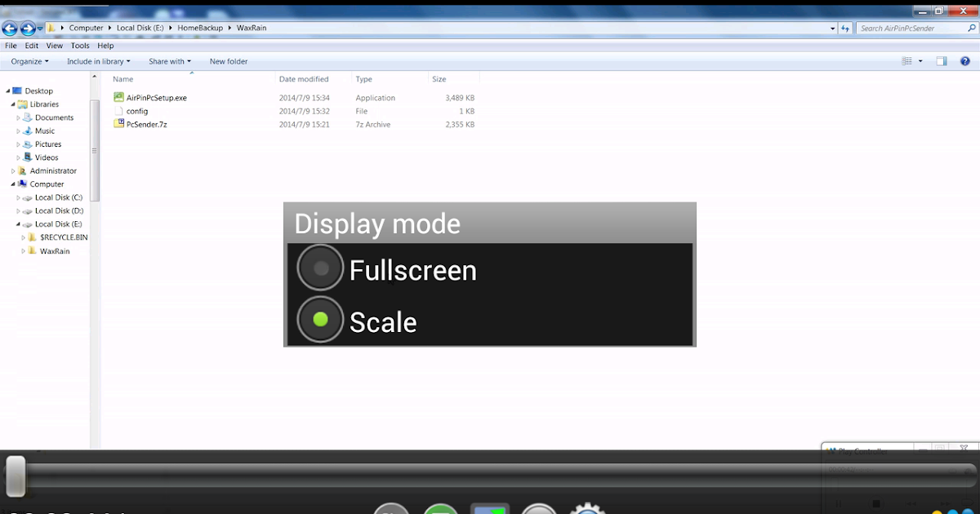The height and width of the screenshot is (514, 980).
Task: Open the view options dropdown arrow
Action: tap(920, 61)
